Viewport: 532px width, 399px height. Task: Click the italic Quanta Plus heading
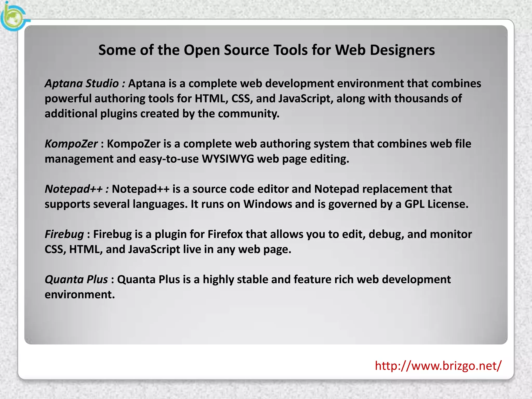tap(76, 280)
